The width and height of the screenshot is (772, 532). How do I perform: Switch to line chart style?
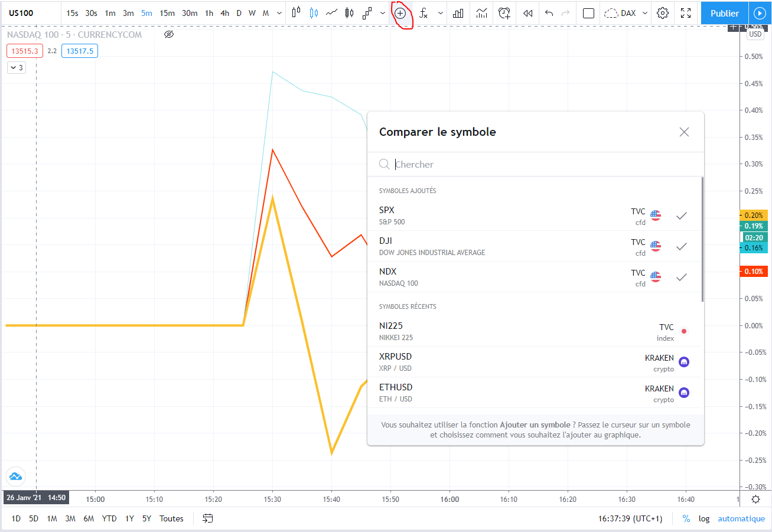[332, 13]
